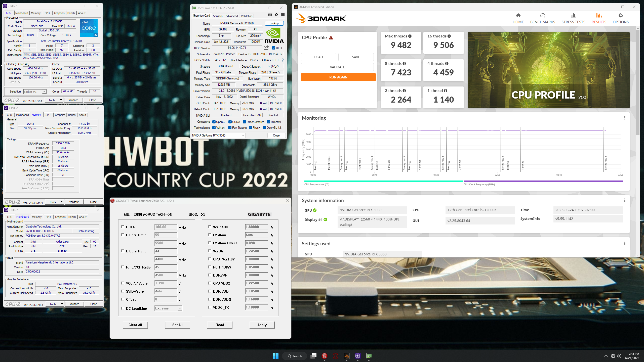The width and height of the screenshot is (644, 362).
Task: Open Windows Start button
Action: coord(275,356)
